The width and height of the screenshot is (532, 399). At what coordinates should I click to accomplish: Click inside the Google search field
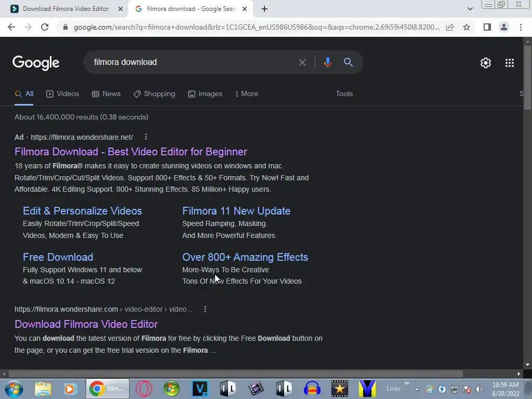point(193,62)
